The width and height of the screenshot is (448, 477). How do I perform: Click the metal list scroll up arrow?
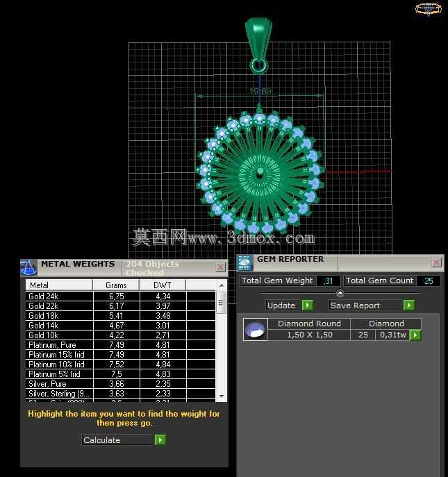click(222, 285)
